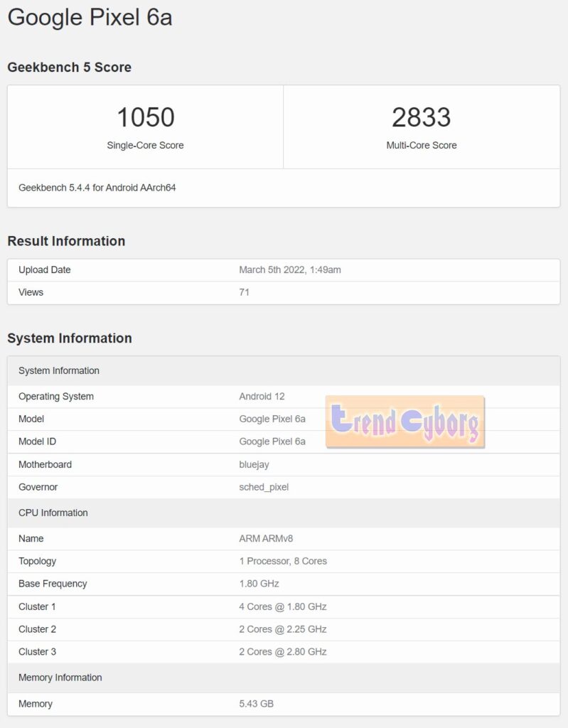
Task: Select the 5.43 GB memory value
Action: [x=257, y=704]
